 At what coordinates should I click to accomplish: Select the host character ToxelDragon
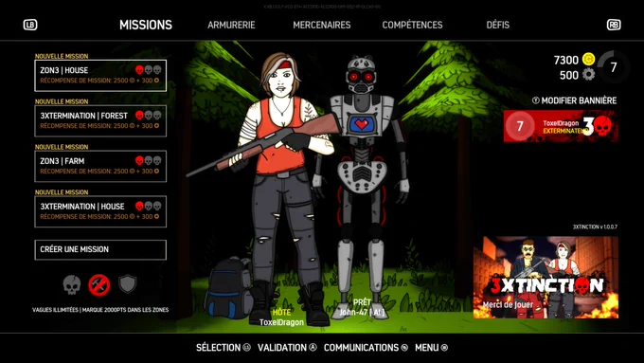280,185
